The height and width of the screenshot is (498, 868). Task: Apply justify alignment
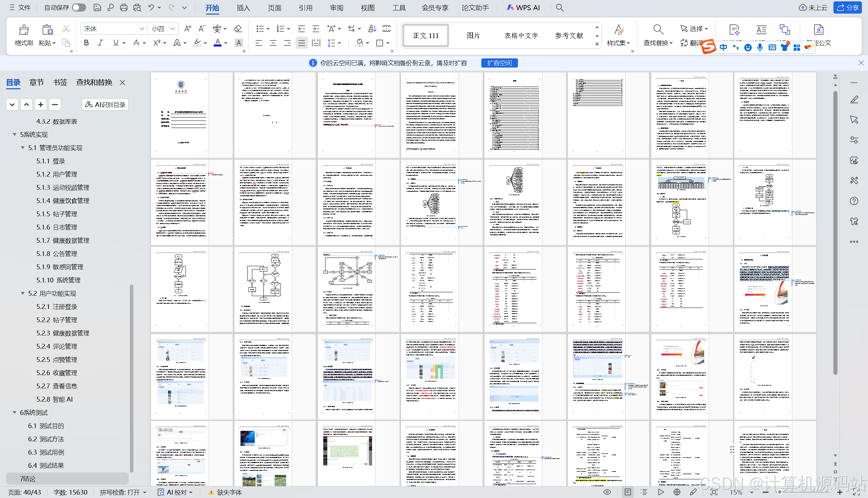point(302,43)
